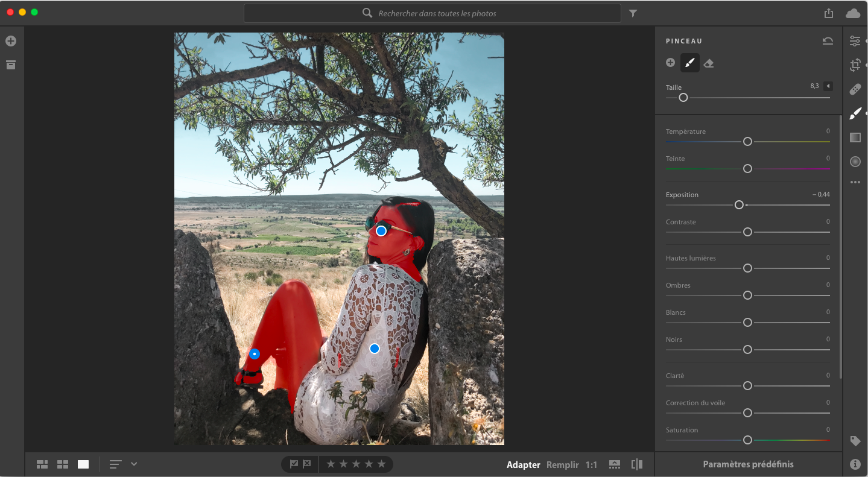Add a new brush with plus icon
This screenshot has height=477, width=868.
pyautogui.click(x=670, y=63)
